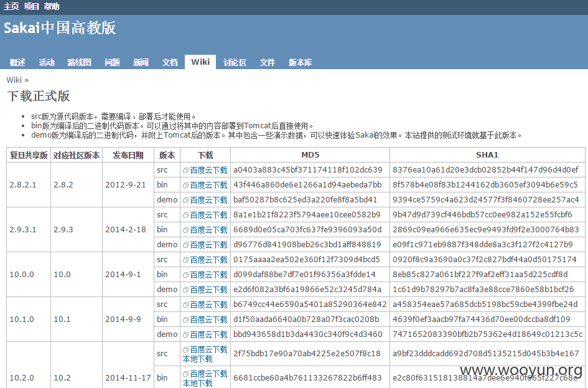Click the 对应社区版本 column header
Image resolution: width=588 pixels, height=388 pixels.
click(x=77, y=155)
